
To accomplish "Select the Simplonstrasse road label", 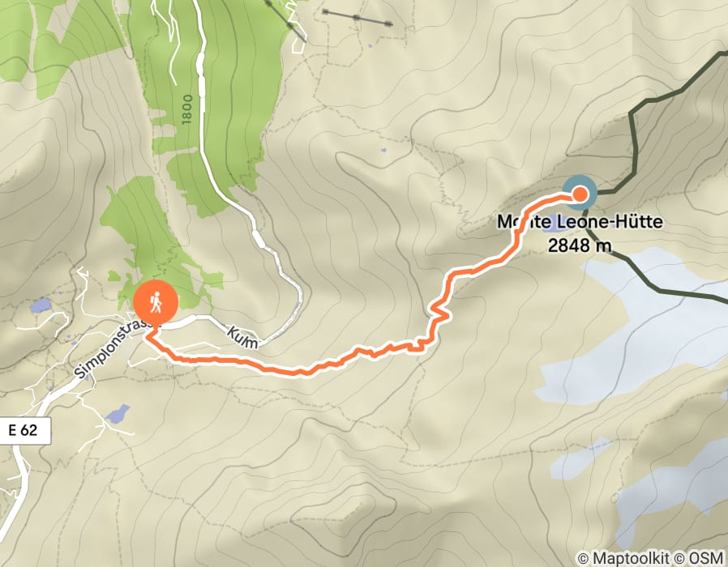I will pos(117,350).
